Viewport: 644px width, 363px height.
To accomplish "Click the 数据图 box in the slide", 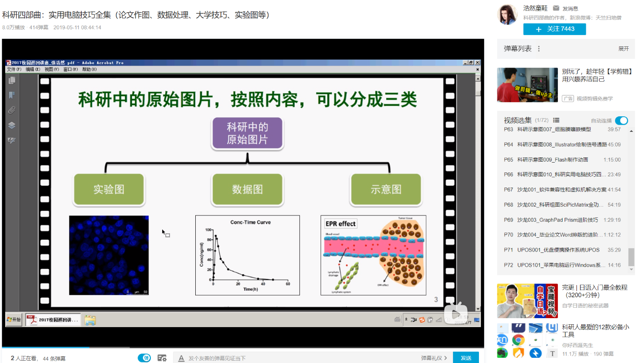I will pos(247,190).
